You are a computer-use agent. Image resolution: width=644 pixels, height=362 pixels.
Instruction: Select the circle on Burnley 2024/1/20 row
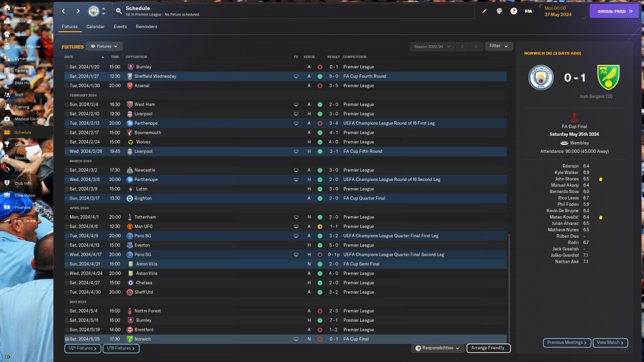tap(66, 67)
